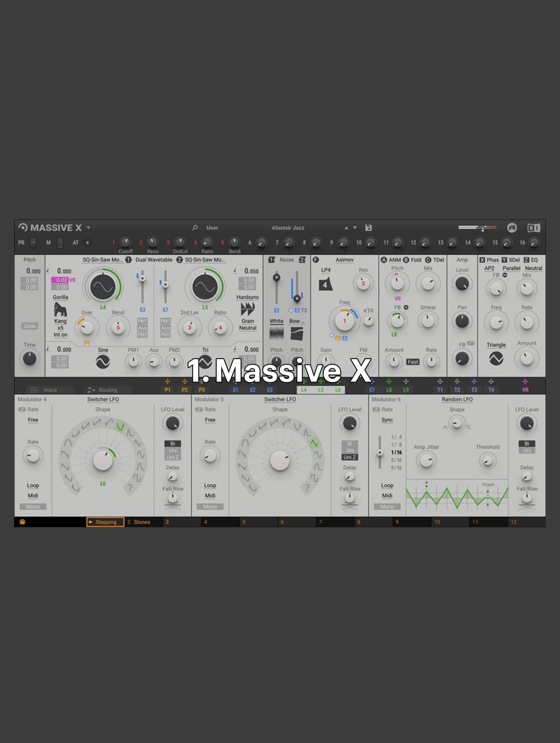Click the Alastair Jazz preset name
The image size is (560, 743).
[x=288, y=228]
